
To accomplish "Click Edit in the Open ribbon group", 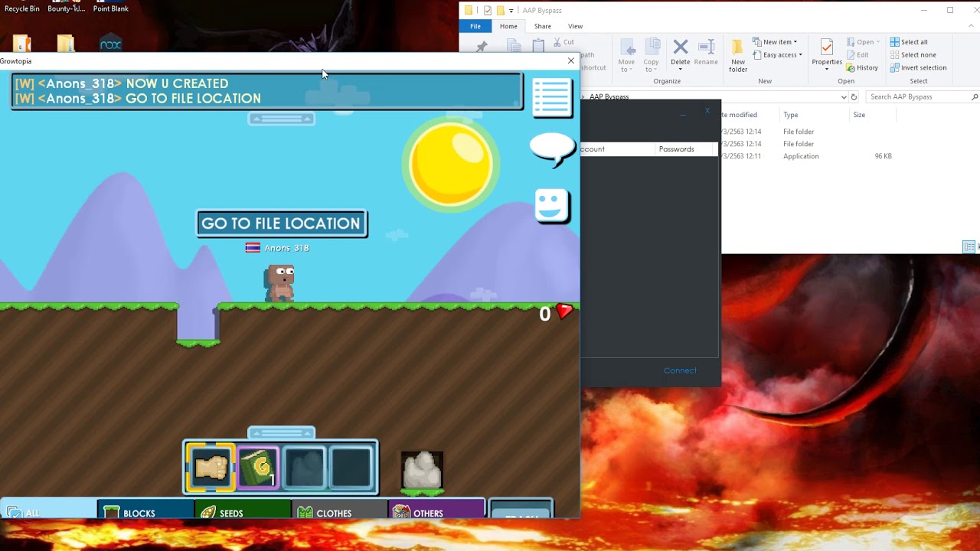I will pos(857,55).
